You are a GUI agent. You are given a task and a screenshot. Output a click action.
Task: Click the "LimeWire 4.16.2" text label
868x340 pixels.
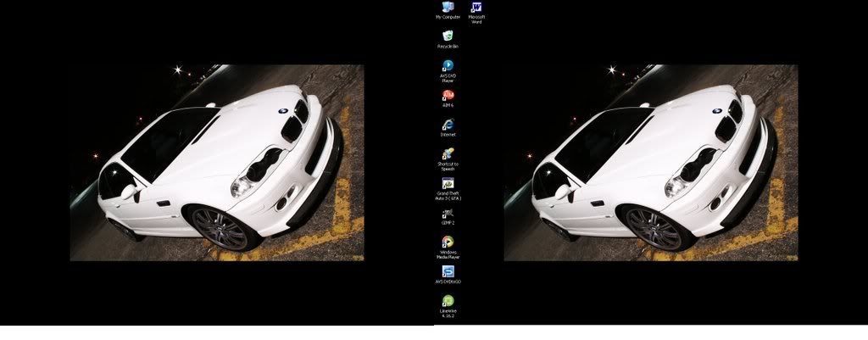tap(448, 313)
